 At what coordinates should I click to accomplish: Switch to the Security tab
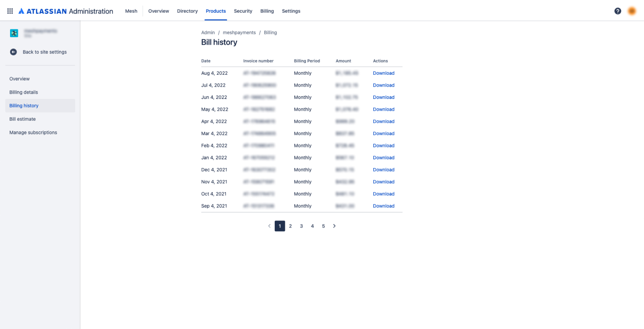243,11
